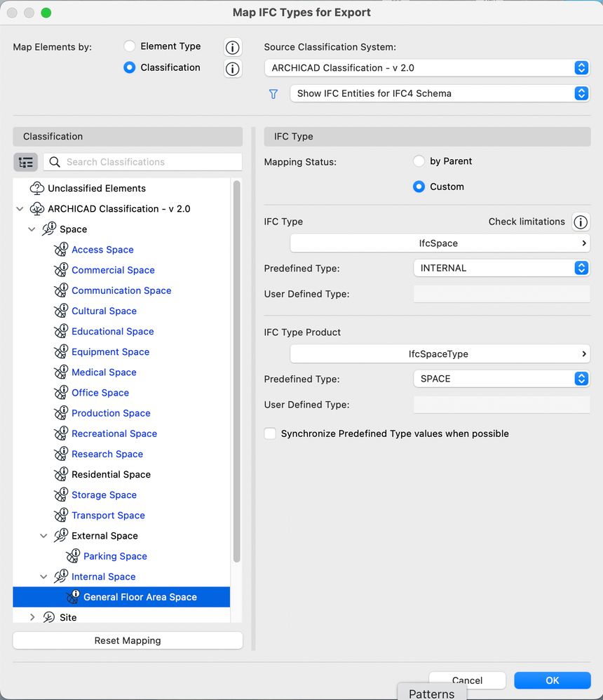603x700 pixels.
Task: Select the Storage Space row label
Action: coord(104,494)
